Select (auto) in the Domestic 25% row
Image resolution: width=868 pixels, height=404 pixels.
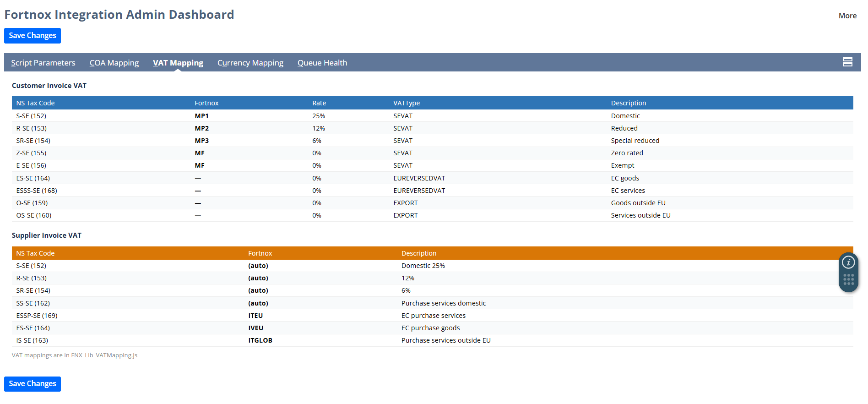pos(258,266)
